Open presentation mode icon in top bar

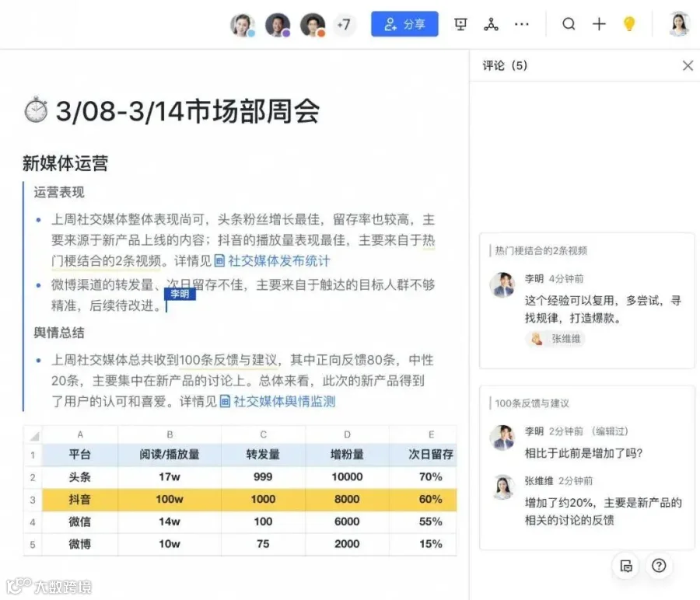pos(460,24)
